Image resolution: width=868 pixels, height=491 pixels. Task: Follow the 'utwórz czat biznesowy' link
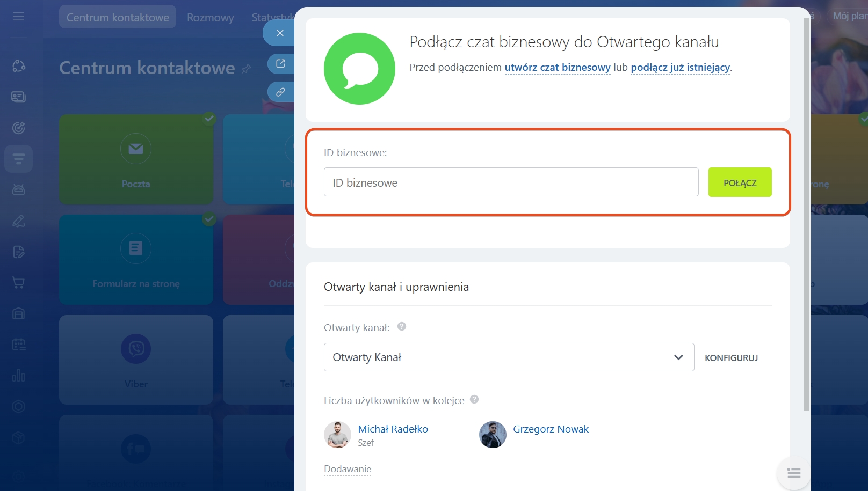pyautogui.click(x=558, y=68)
